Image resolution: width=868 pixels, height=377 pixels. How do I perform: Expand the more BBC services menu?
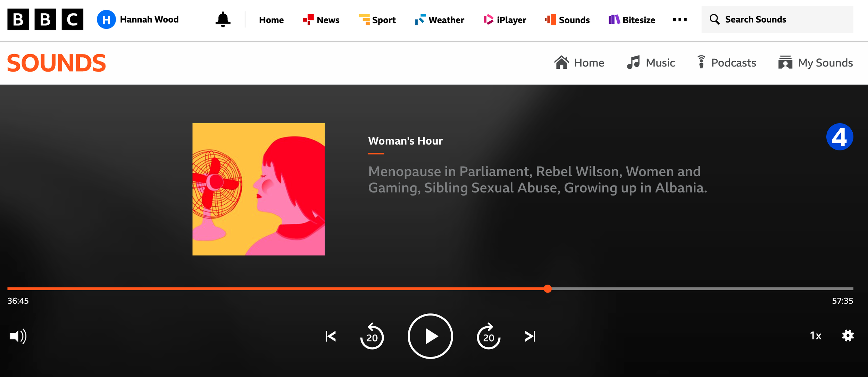679,19
